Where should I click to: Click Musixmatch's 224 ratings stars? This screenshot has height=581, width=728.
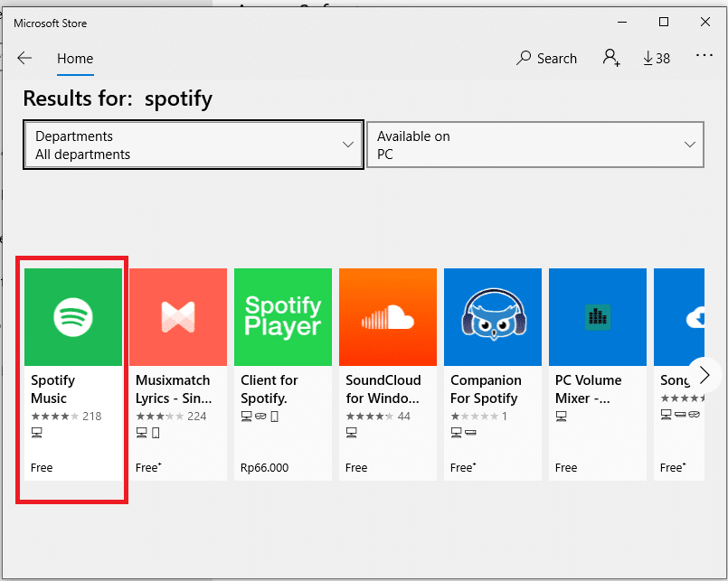click(171, 417)
